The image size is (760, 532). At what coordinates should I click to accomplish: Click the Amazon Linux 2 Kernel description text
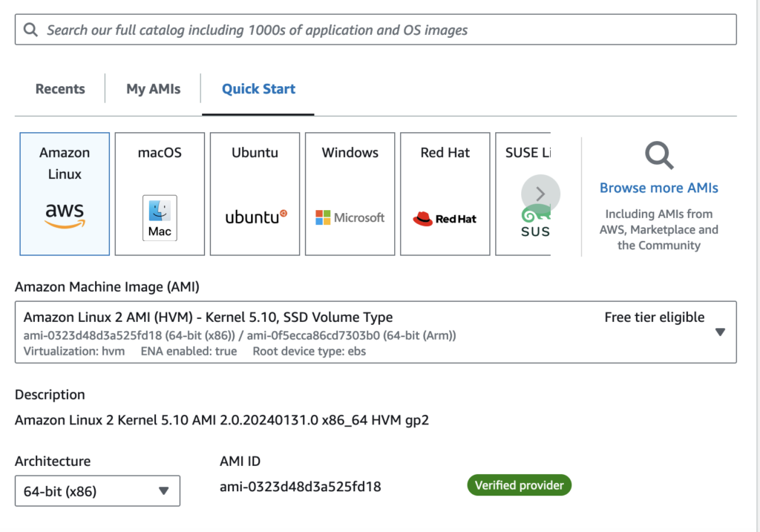point(221,421)
